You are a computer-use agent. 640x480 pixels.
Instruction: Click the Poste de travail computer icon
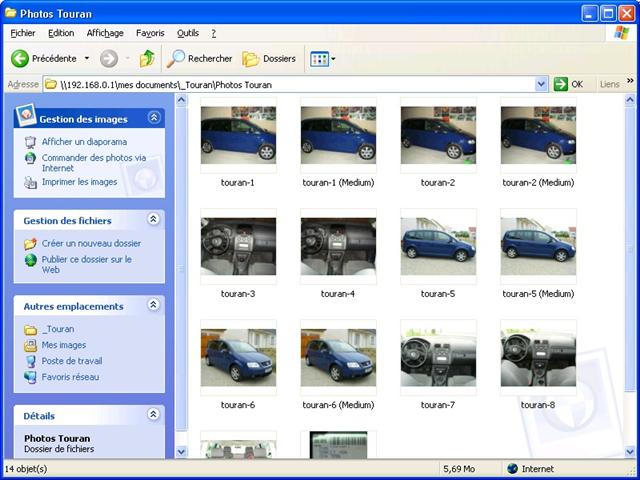[30, 361]
